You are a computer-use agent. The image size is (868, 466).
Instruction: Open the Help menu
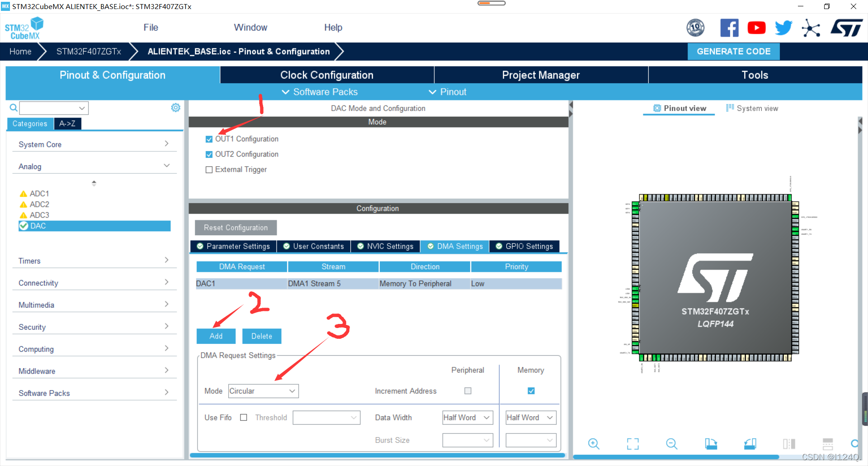click(x=333, y=28)
